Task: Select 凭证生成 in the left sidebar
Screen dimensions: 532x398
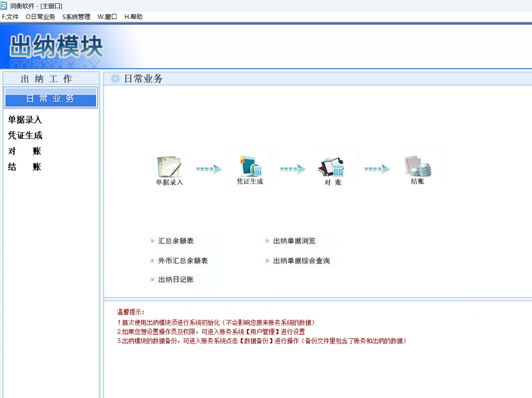Action: point(25,135)
